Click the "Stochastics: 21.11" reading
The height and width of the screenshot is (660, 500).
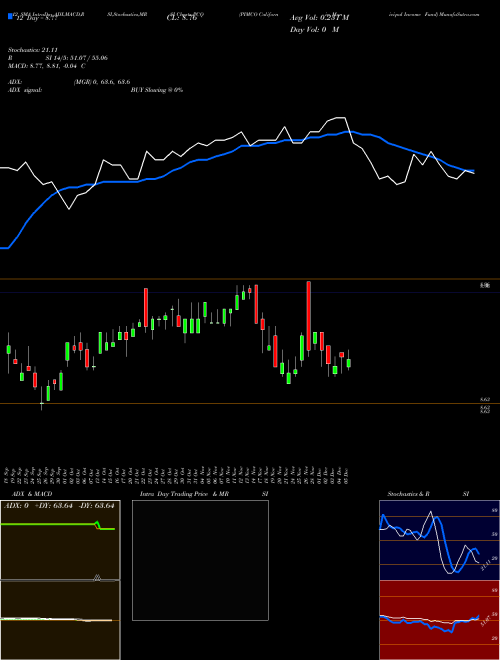tap(33, 50)
